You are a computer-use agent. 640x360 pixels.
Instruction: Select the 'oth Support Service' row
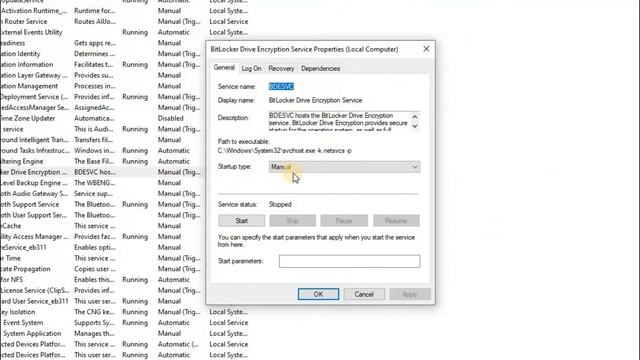point(103,204)
